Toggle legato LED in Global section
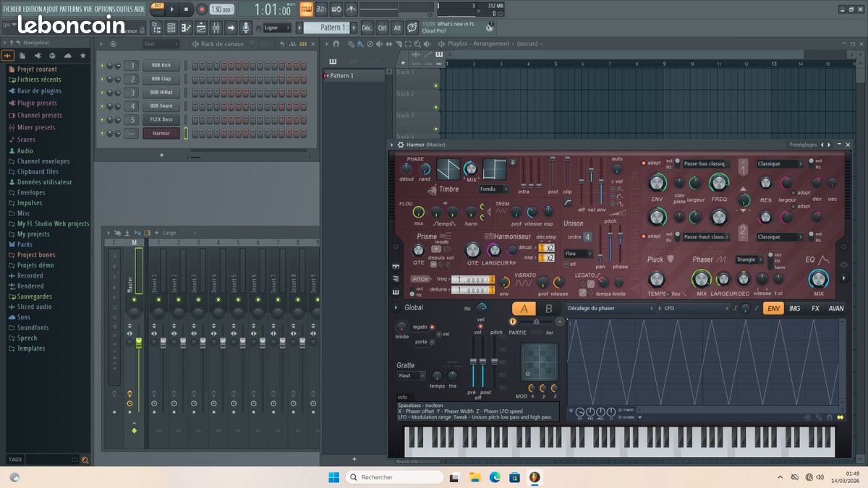The height and width of the screenshot is (488, 868). (x=432, y=328)
